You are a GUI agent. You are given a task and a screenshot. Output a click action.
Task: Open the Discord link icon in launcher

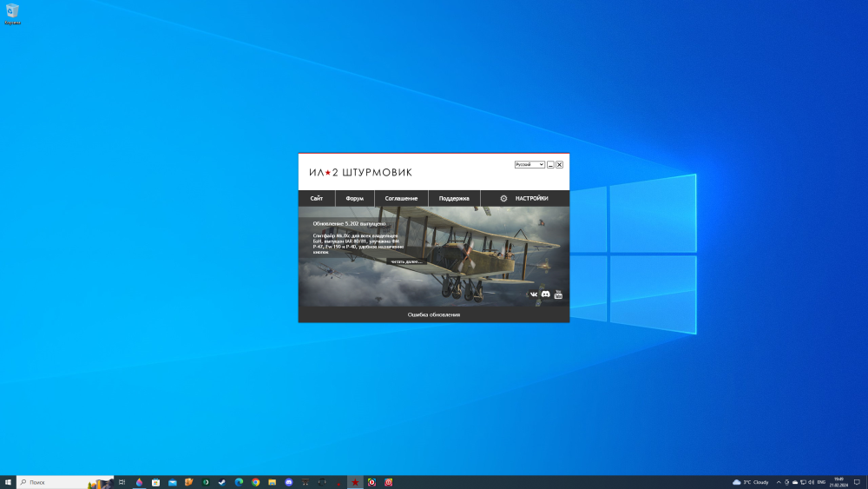click(546, 294)
